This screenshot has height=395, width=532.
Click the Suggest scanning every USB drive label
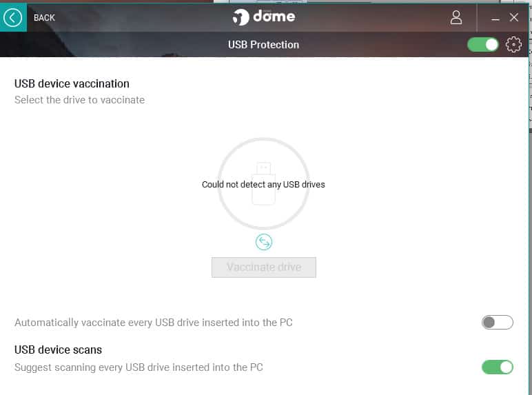139,367
